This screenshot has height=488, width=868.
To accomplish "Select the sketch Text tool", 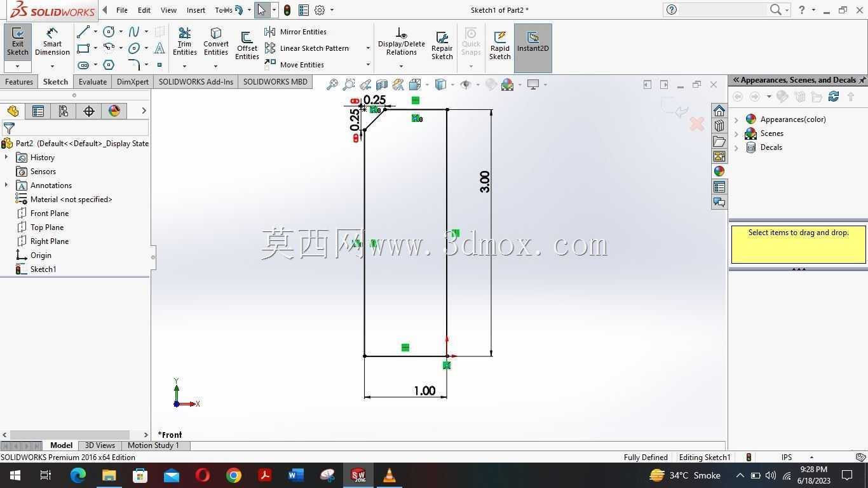I will coord(159,48).
